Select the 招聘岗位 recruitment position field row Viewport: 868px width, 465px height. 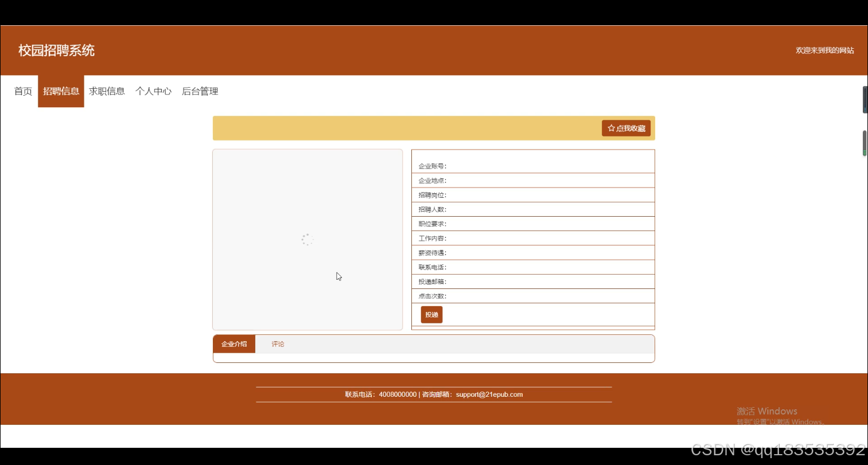pyautogui.click(x=532, y=194)
